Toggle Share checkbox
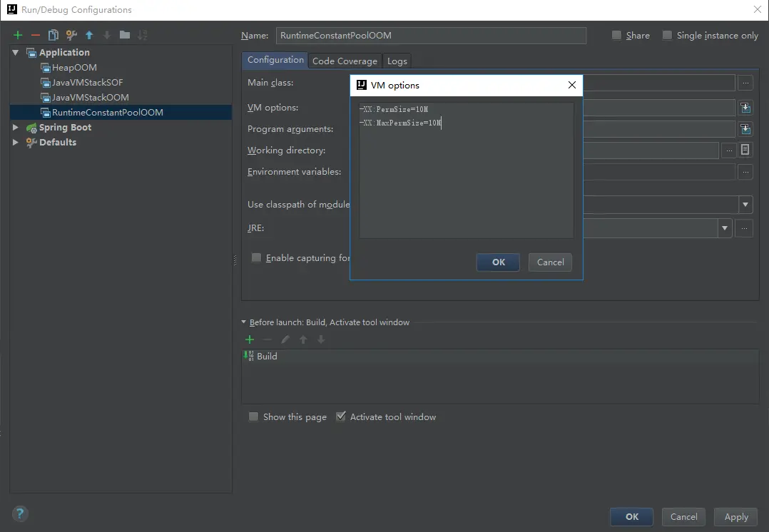Screen dimensions: 769x532 click(616, 36)
